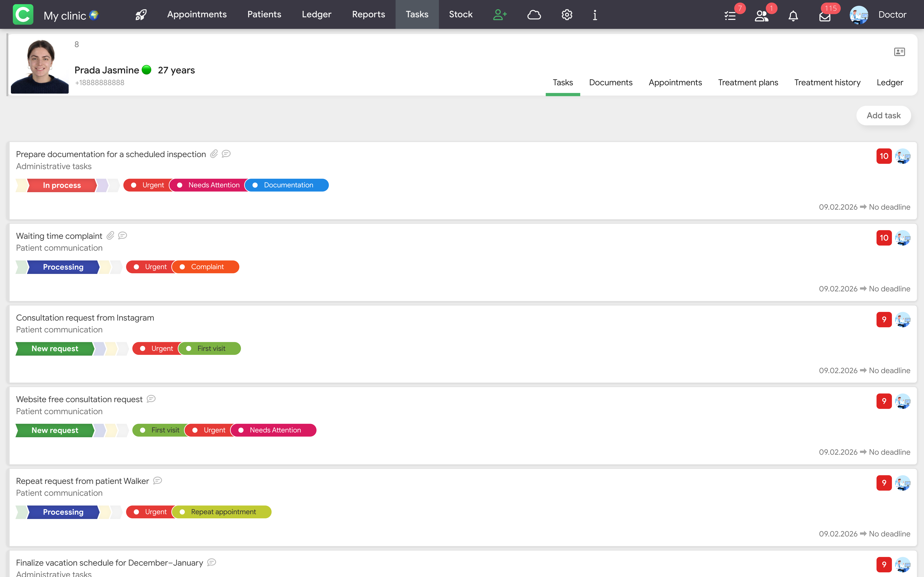Open the Ledger menu in top navbar
This screenshot has width=924, height=577.
316,14
